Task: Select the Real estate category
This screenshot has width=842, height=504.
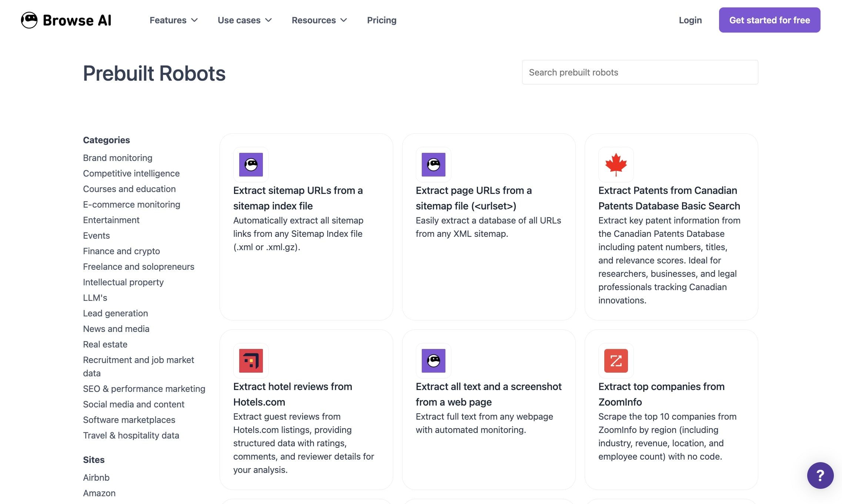Action: tap(105, 344)
